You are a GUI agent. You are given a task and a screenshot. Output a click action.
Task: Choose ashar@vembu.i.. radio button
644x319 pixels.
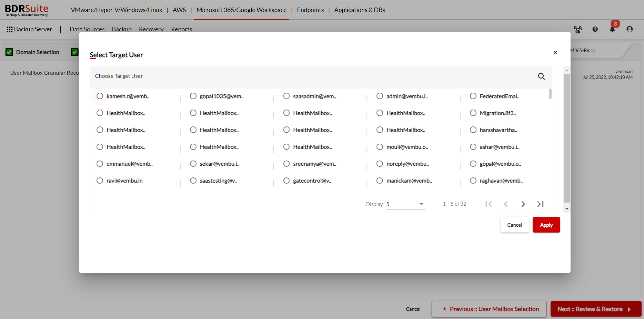(473, 147)
